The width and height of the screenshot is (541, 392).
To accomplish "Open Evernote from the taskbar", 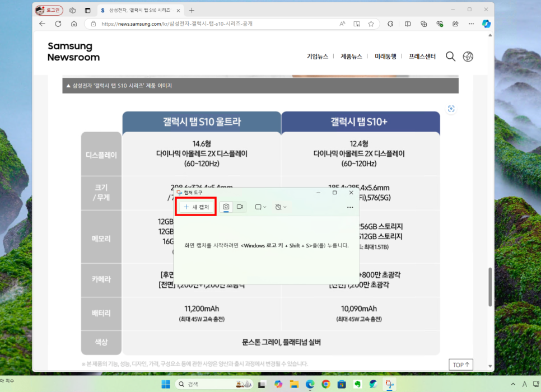I will 357,384.
